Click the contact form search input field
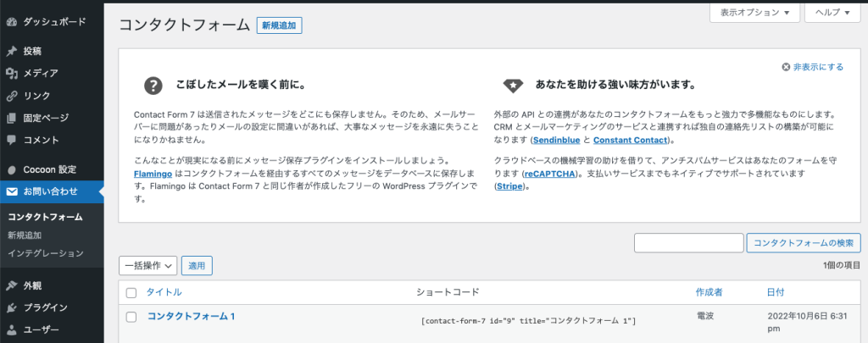Image resolution: width=868 pixels, height=343 pixels. coord(688,243)
